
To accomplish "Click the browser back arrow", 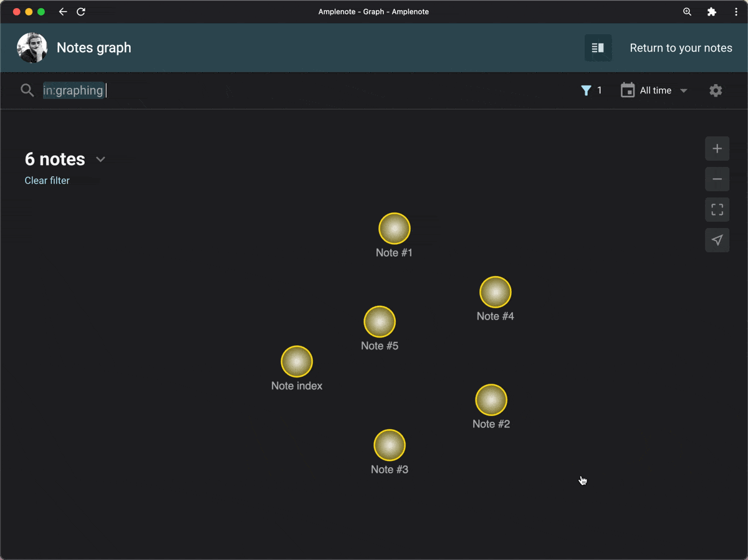I will 63,12.
